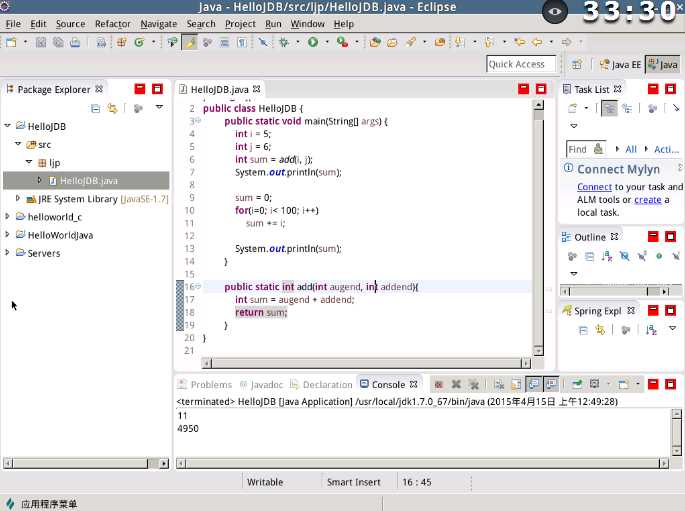685x511 pixels.
Task: Click the New Task icon in Task List
Action: [572, 108]
